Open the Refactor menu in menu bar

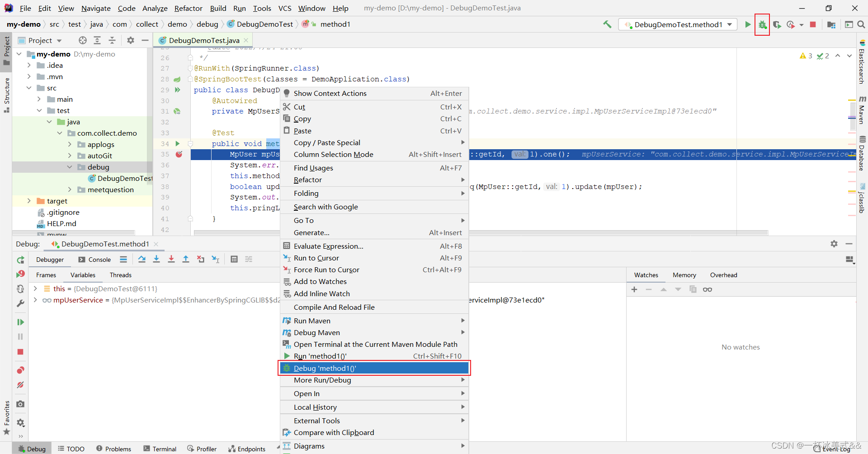coord(188,8)
